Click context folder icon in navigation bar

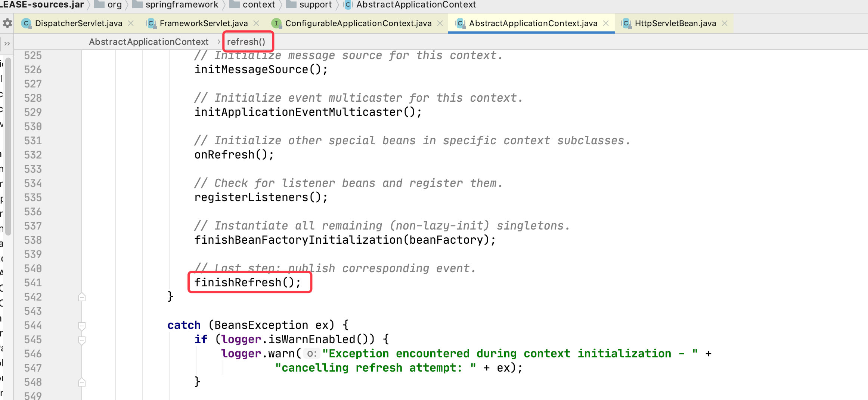(x=234, y=4)
